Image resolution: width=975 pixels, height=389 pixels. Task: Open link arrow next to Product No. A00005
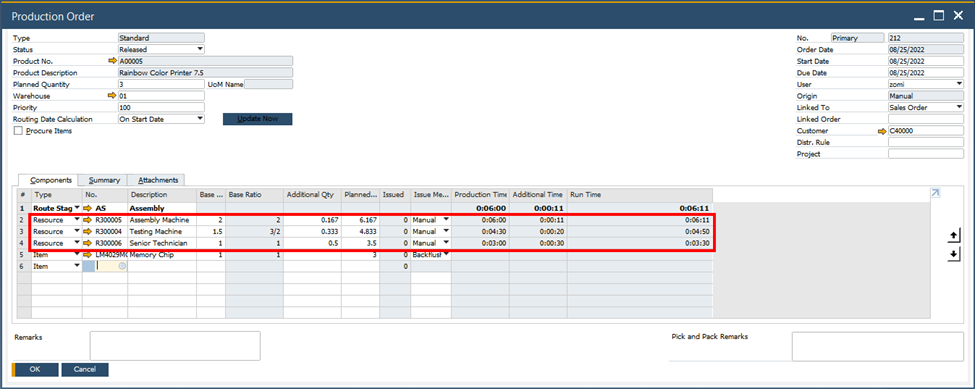pos(112,61)
